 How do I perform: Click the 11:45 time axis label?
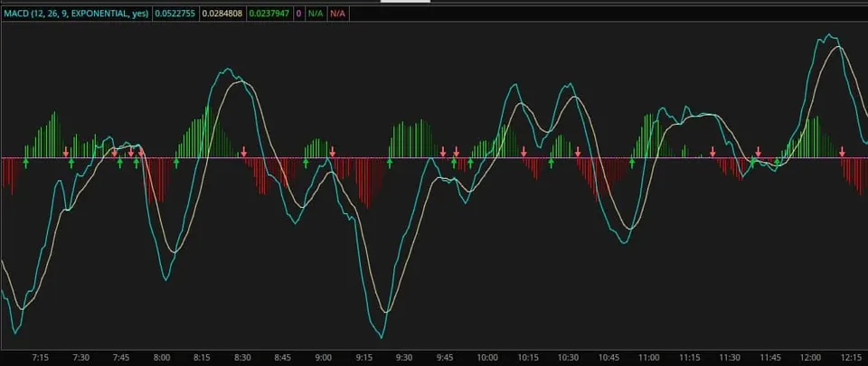coord(770,357)
